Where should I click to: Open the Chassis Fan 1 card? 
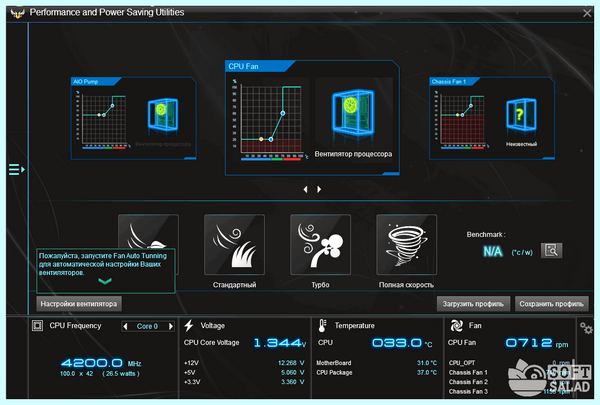pos(492,118)
